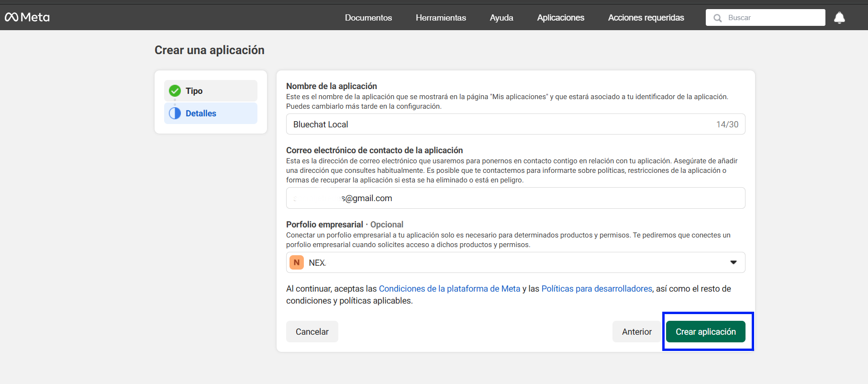868x384 pixels.
Task: Select Acciones requeridas in the navigation
Action: 645,18
